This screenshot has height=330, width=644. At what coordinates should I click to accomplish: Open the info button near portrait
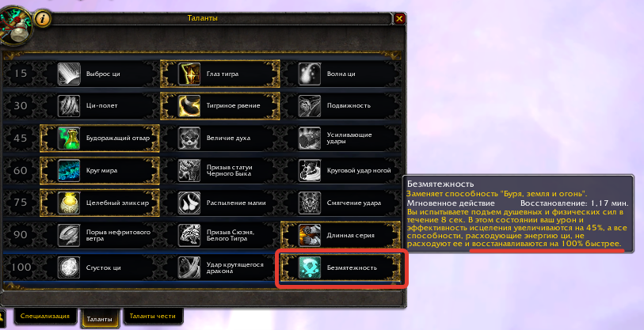[42, 18]
